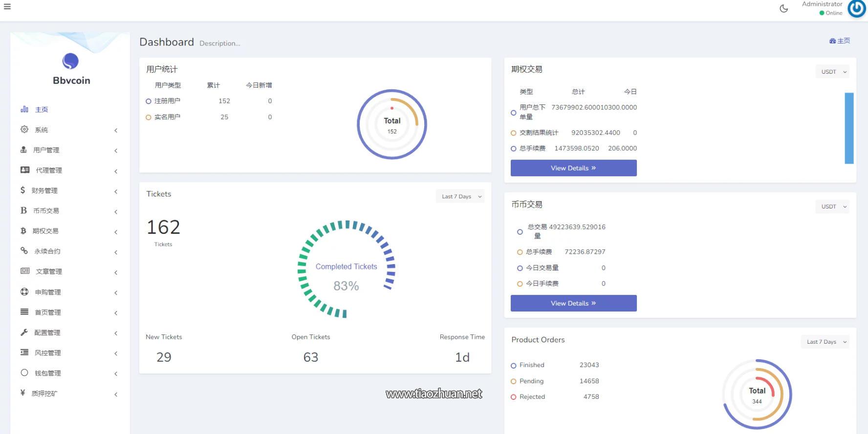Open the 永续合约 menu item
Image resolution: width=868 pixels, height=434 pixels.
pos(47,251)
